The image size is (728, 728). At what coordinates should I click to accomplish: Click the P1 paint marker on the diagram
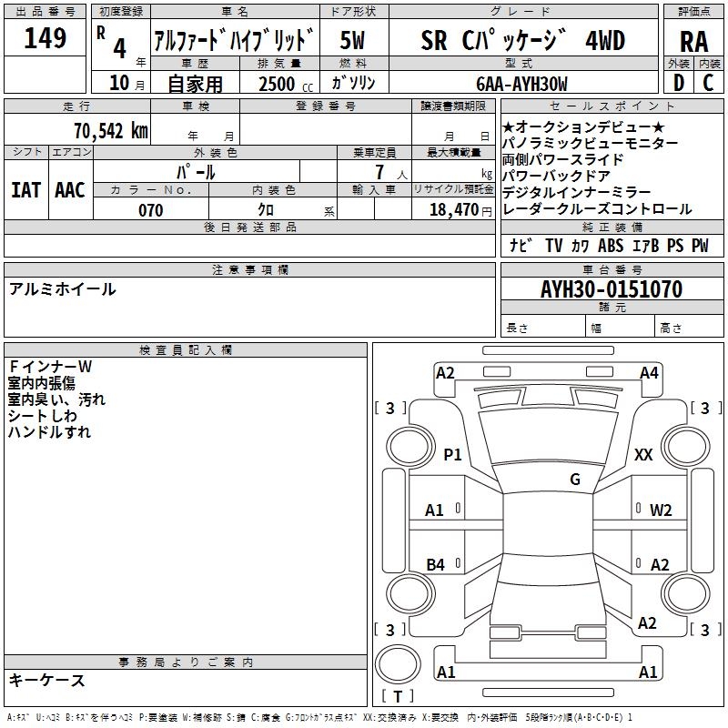[452, 455]
